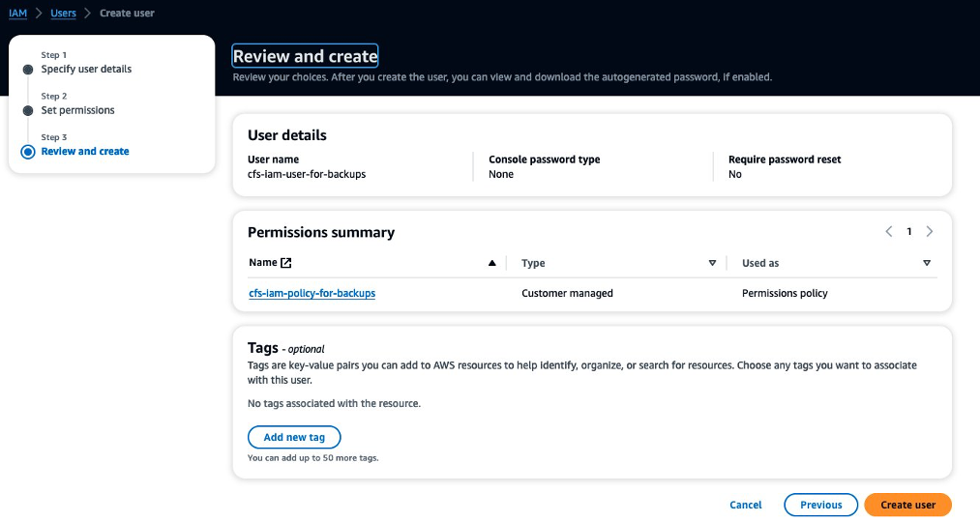The width and height of the screenshot is (980, 522).
Task: Click the Review and create page heading
Action: [x=305, y=56]
